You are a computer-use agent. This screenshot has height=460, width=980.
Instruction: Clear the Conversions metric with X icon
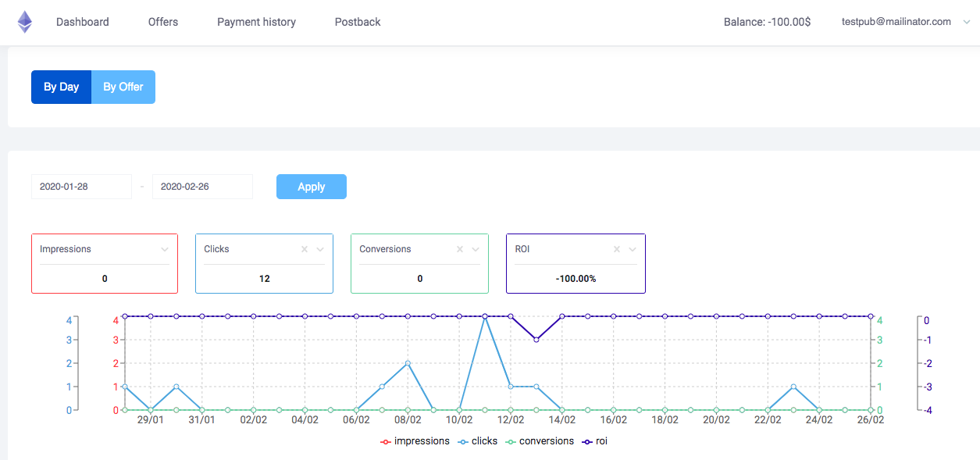[x=460, y=250]
